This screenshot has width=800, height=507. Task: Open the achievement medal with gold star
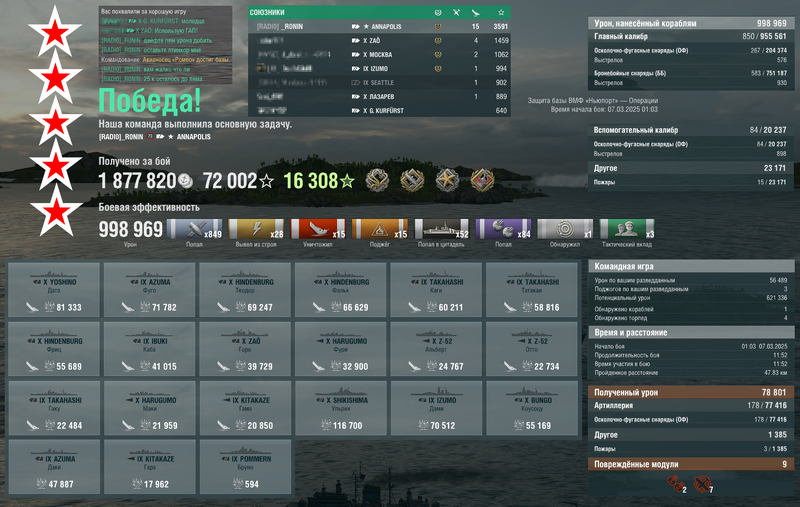coord(447,180)
